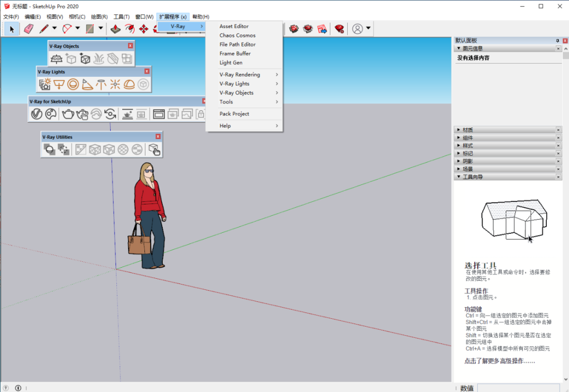Open the 相机(C) menu
The image size is (569, 392).
click(x=77, y=17)
